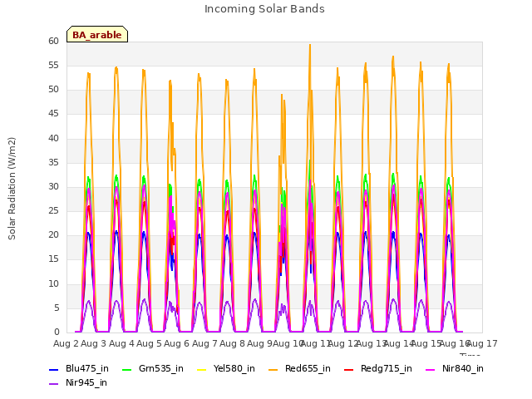Toggle the Nir840_in legend entry

pos(455,369)
